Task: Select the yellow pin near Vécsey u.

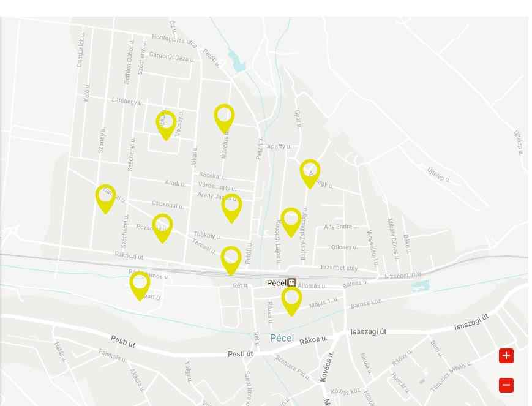Action: coord(166,126)
